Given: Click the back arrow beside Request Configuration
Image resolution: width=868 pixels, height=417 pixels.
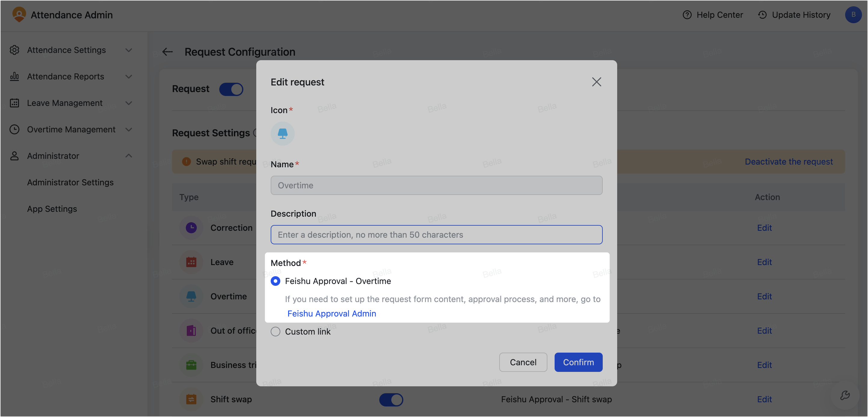Looking at the screenshot, I should point(168,51).
